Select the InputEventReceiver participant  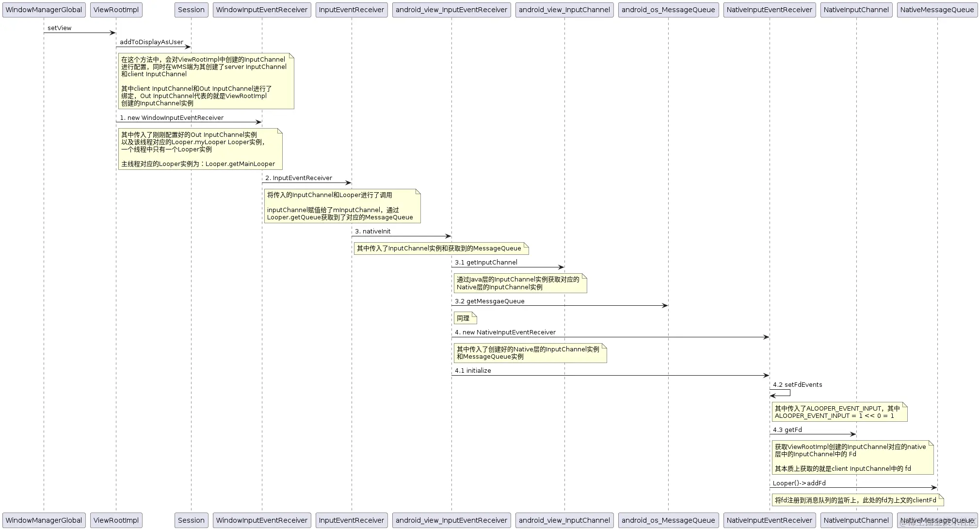(351, 9)
